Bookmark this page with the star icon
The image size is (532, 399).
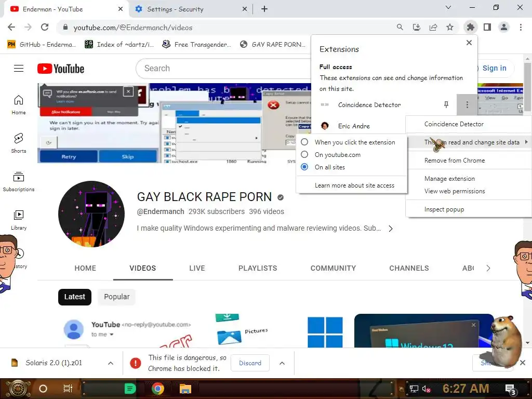(449, 27)
